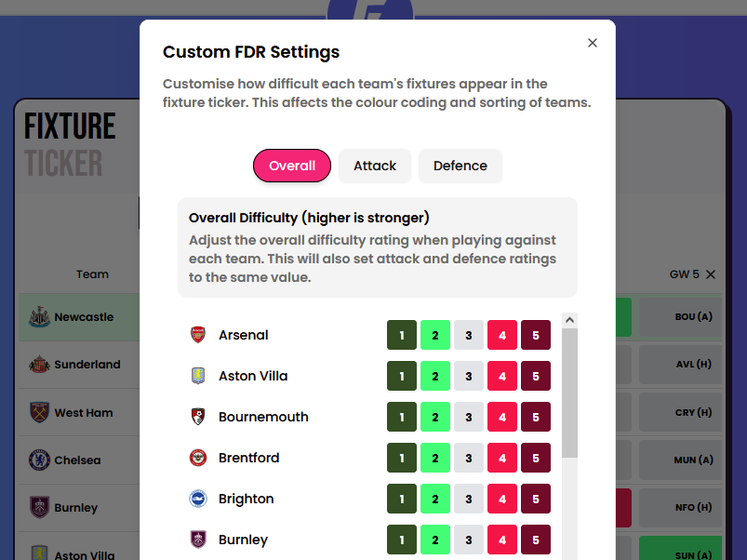Click the NFO (H) fixture cell
The image size is (747, 560).
coord(682,508)
